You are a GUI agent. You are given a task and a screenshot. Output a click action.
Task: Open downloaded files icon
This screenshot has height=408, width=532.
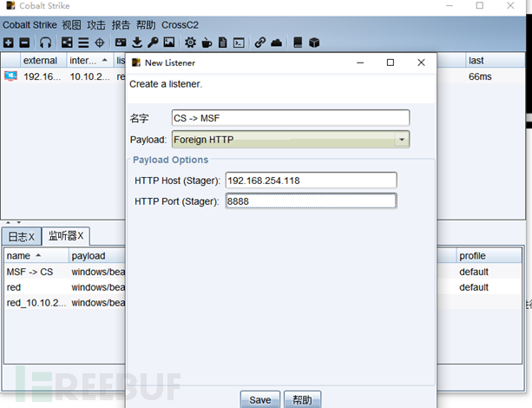pyautogui.click(x=137, y=43)
